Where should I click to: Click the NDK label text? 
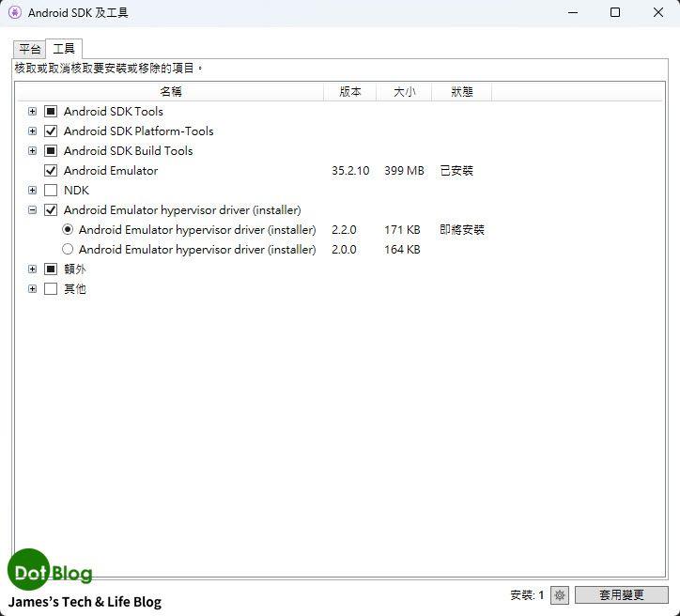[76, 191]
